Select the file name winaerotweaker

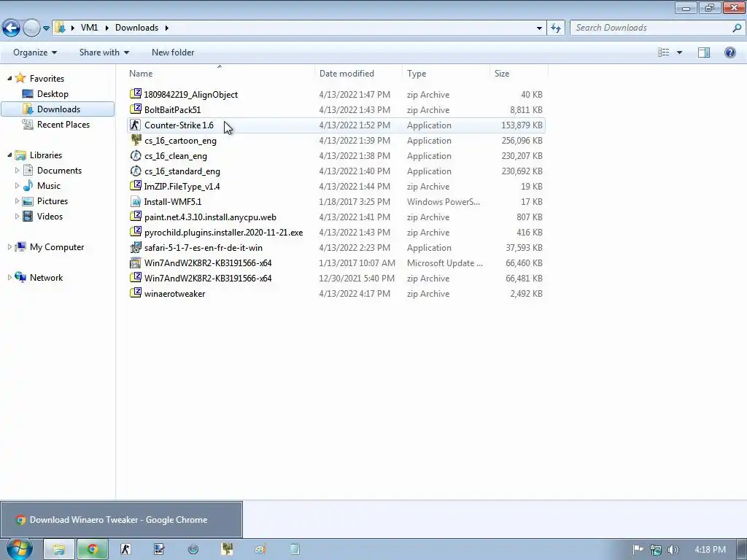tap(174, 293)
